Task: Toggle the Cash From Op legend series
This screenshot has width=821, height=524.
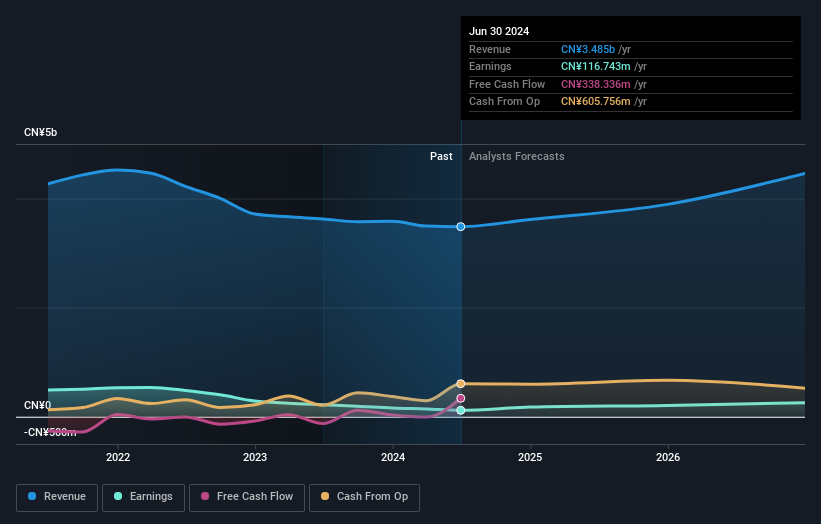Action: (364, 497)
